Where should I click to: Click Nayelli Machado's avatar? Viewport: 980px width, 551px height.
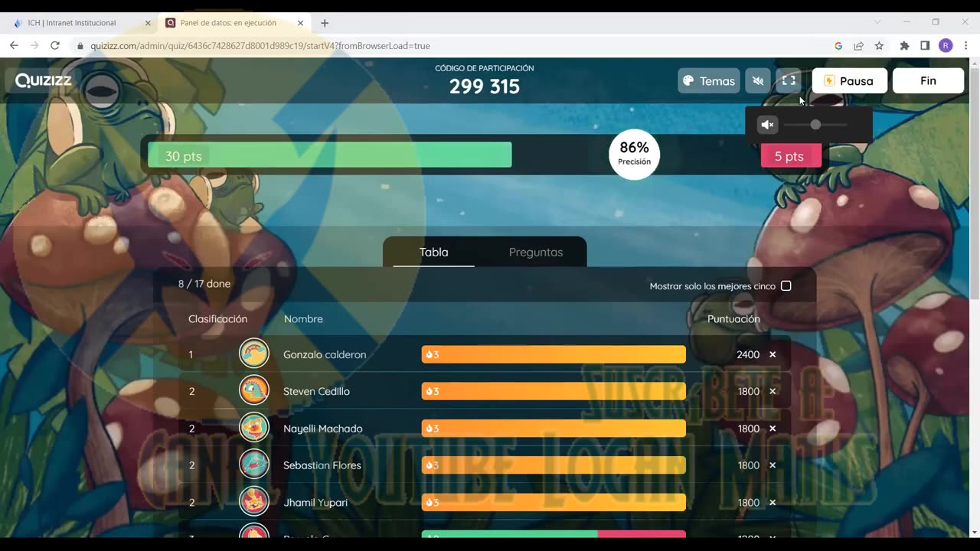pos(254,428)
